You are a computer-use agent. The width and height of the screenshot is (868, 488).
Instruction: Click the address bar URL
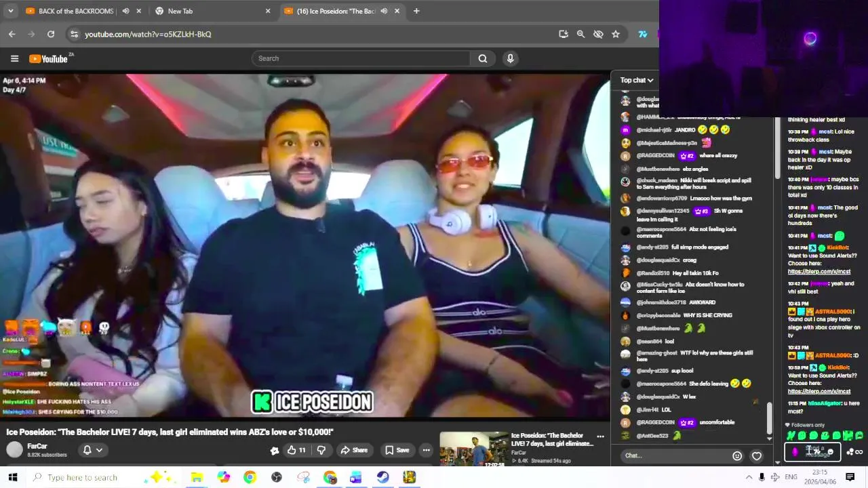click(148, 34)
